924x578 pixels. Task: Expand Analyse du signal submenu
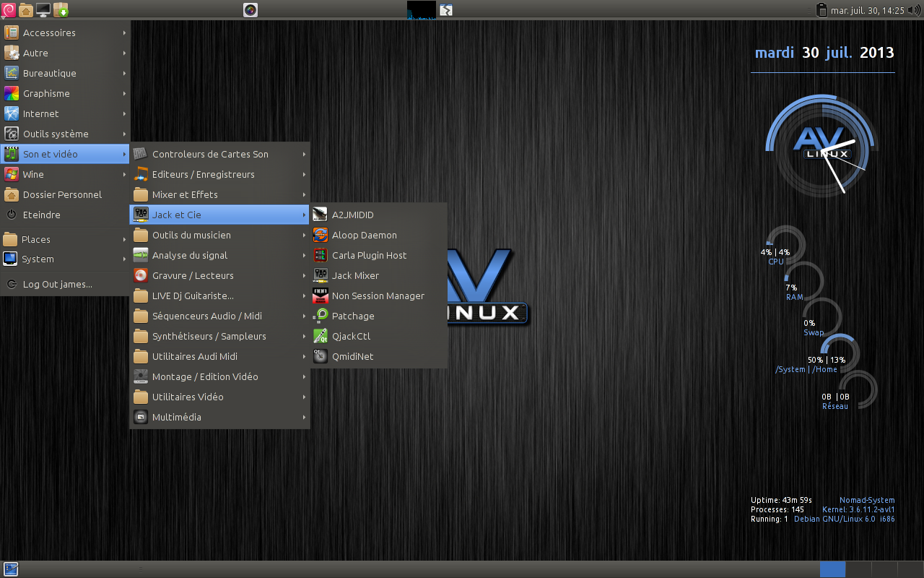219,255
